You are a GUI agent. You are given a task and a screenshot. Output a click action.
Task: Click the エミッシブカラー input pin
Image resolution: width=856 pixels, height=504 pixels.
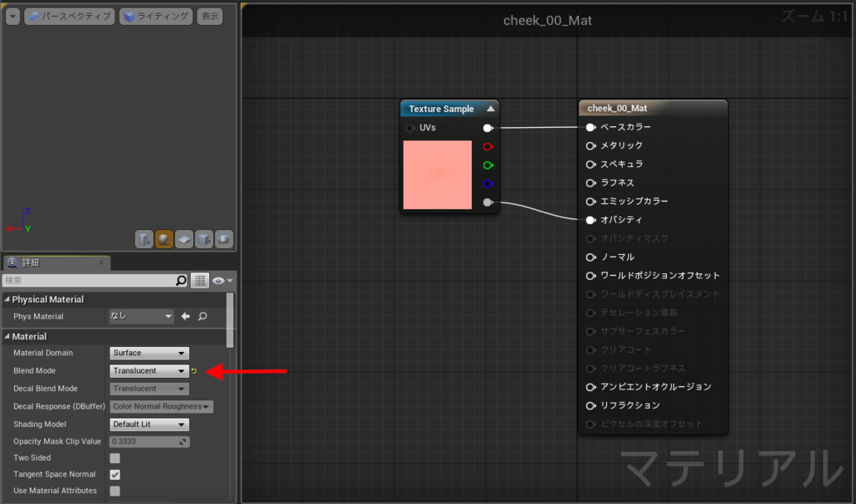click(590, 201)
